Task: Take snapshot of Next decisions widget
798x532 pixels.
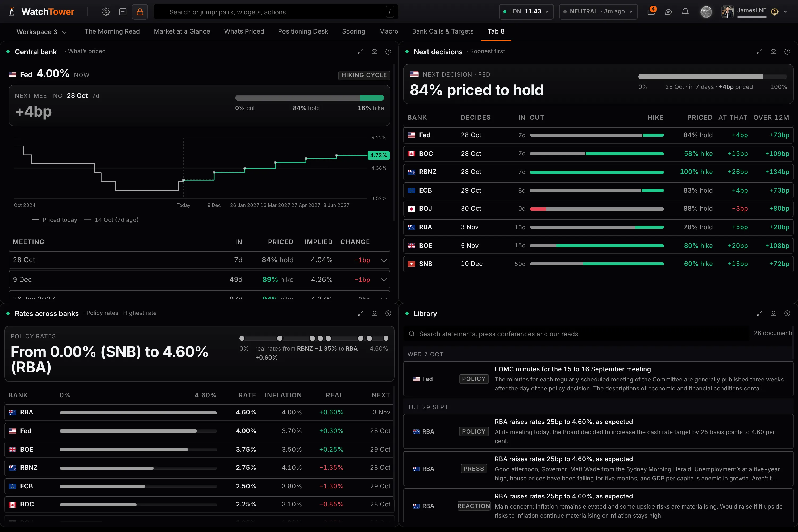Action: (774, 52)
